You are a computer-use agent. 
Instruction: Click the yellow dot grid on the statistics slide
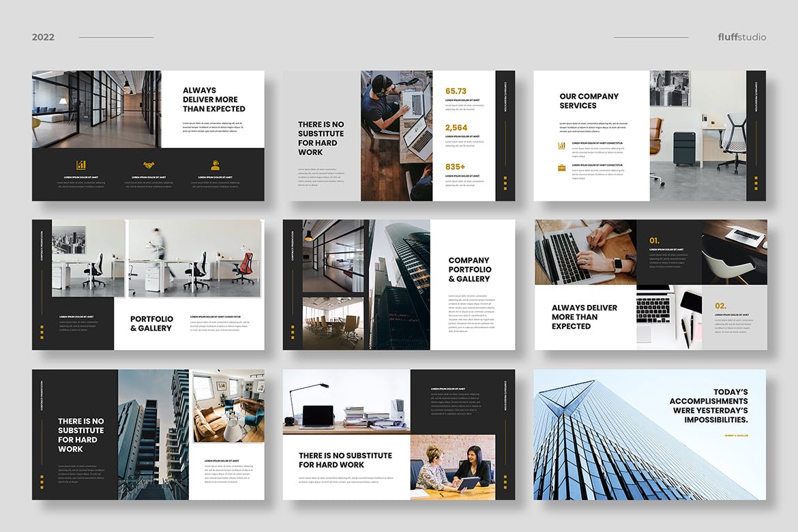pyautogui.click(x=505, y=183)
